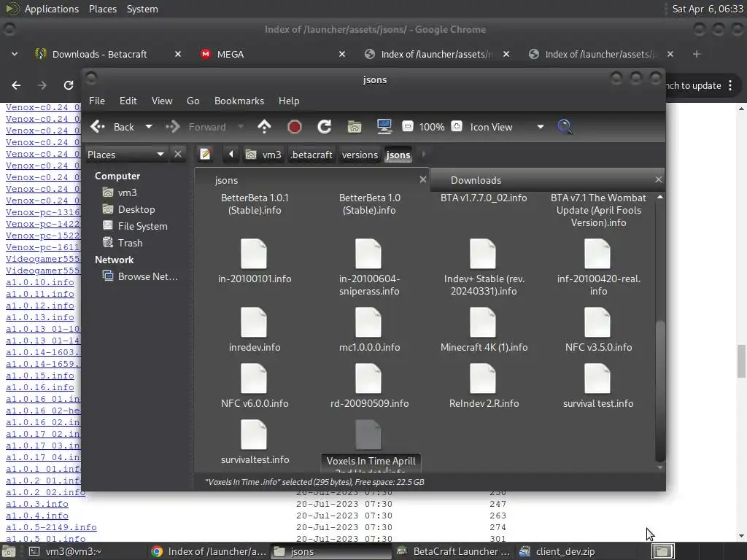Screen dimensions: 747x560
Task: Open View menu in jsons window
Action: point(162,101)
